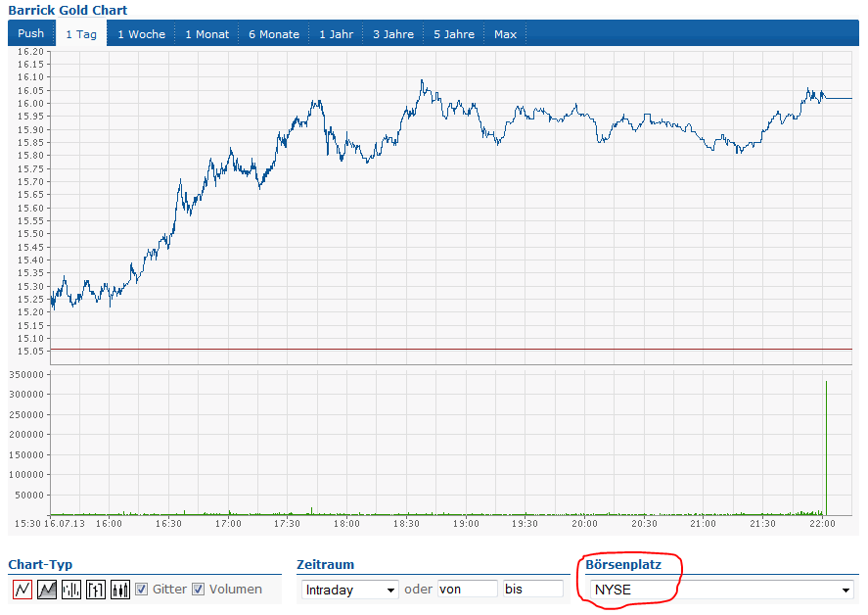This screenshot has height=615, width=868.
Task: Select the line chart type icon
Action: click(x=23, y=589)
